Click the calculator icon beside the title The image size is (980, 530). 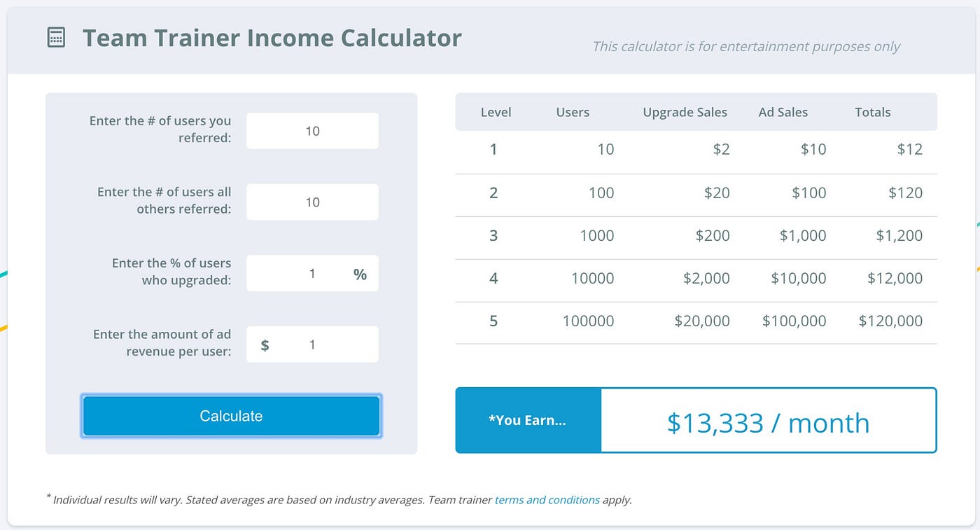click(x=56, y=38)
